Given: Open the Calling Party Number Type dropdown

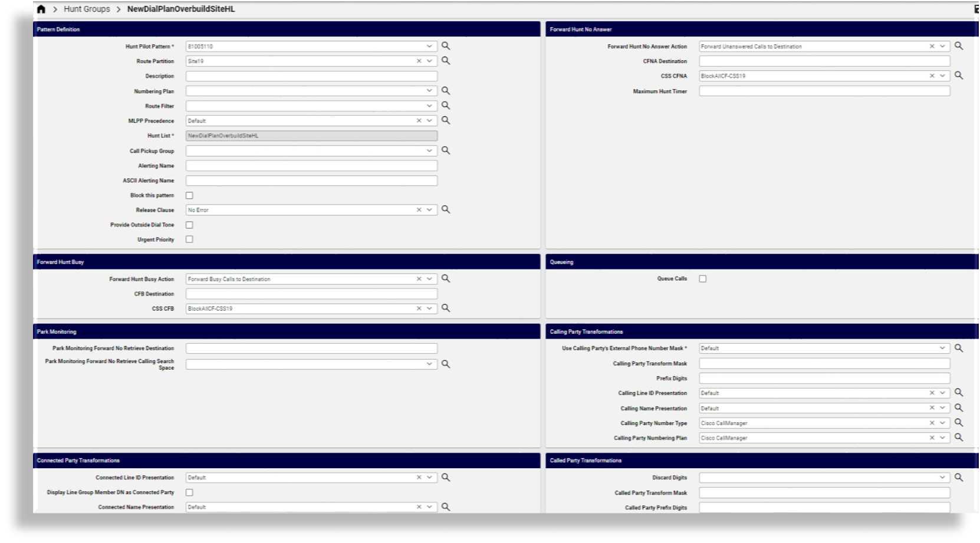Looking at the screenshot, I should point(942,423).
